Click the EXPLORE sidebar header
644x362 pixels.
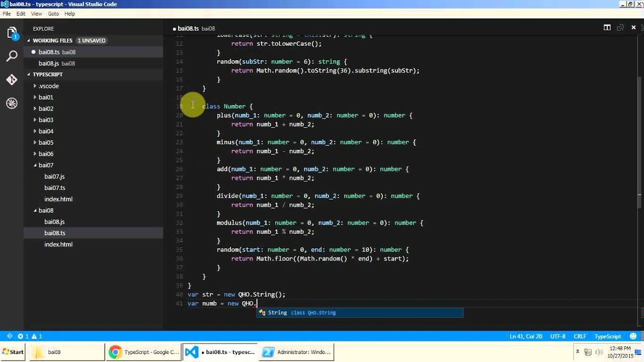coord(43,29)
